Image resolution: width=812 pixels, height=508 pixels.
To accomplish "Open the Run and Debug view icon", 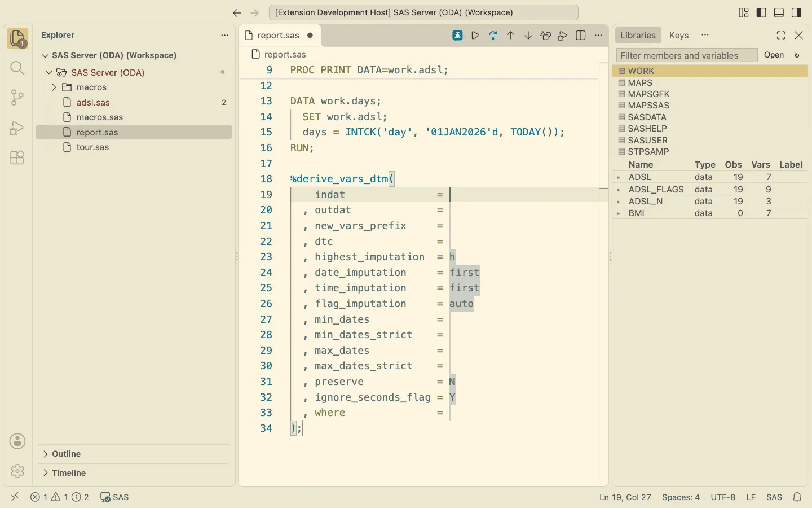I will [x=17, y=128].
